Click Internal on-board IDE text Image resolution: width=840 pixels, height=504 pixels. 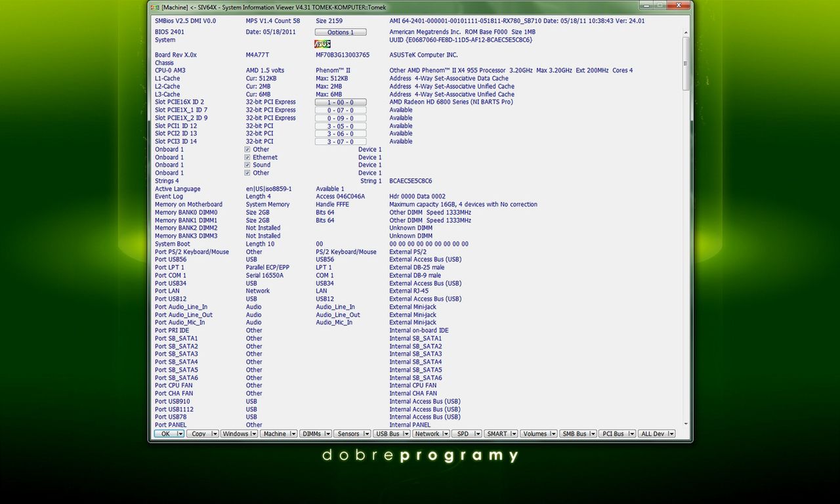point(419,331)
